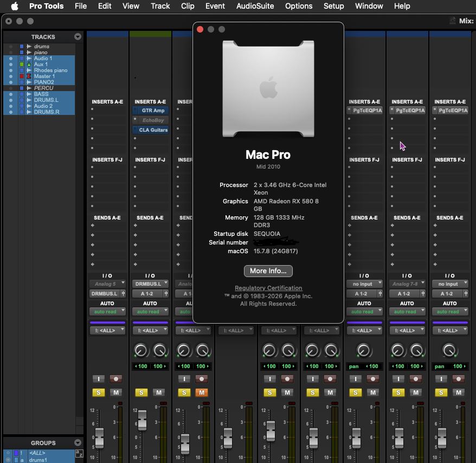This screenshot has width=476, height=463.
Task: Open the Apple menu
Action: (15, 6)
